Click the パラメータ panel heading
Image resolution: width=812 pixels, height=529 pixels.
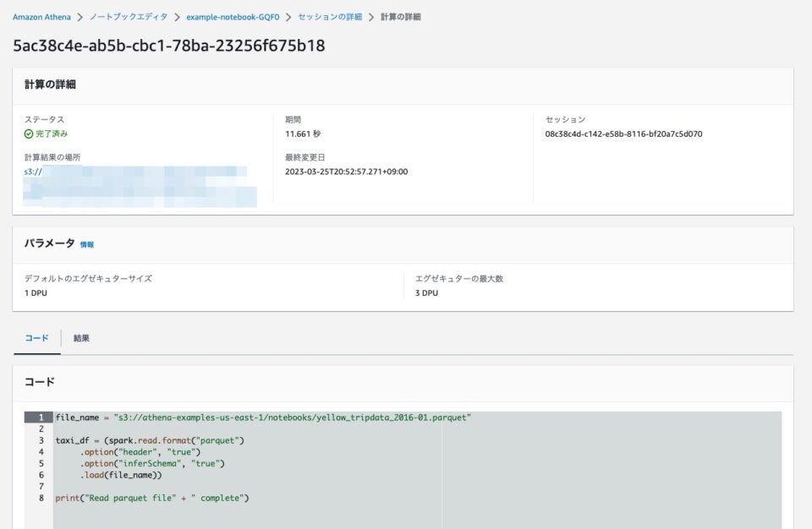click(x=50, y=243)
